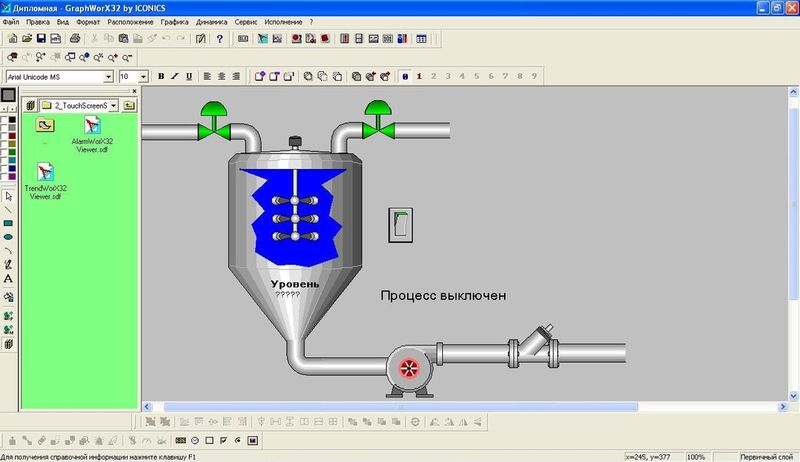Insert a pushbutton using the square icon
This screenshot has width=800, height=462.
pyautogui.click(x=209, y=440)
